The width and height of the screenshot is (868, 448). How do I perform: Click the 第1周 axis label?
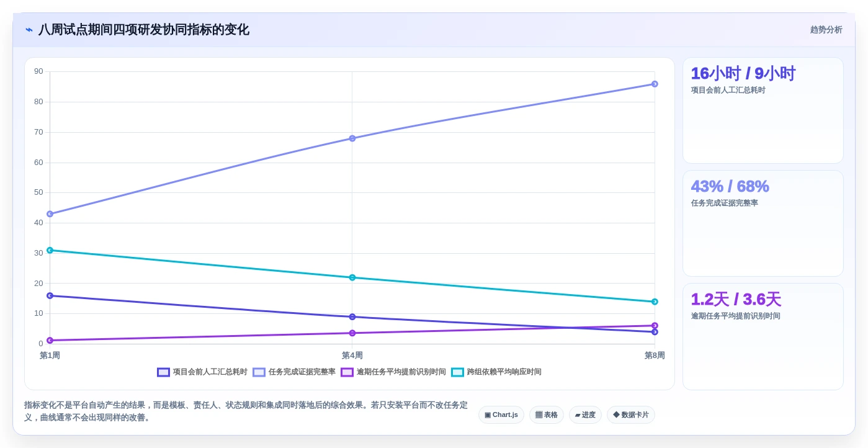[x=50, y=356]
